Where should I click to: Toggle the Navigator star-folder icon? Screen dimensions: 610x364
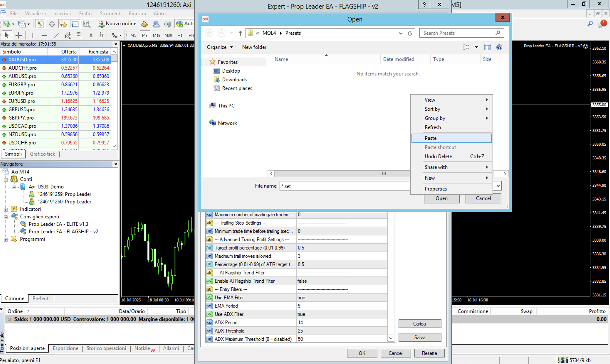(x=63, y=24)
